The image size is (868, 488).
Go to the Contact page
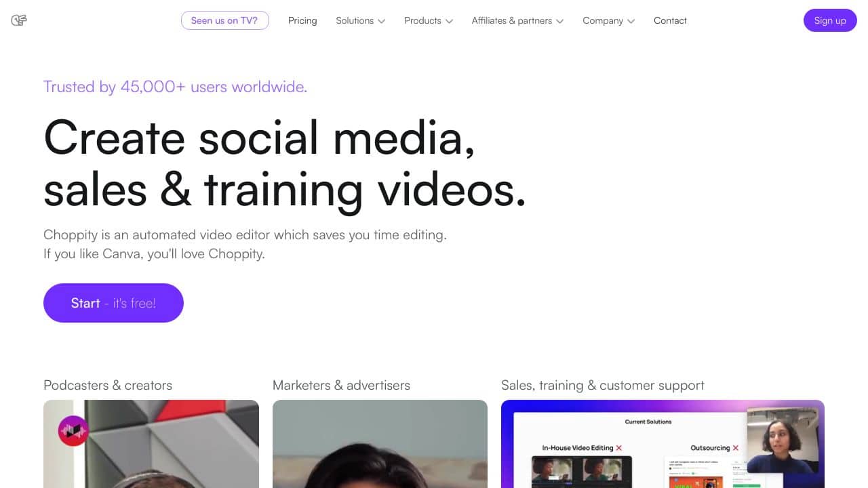670,20
